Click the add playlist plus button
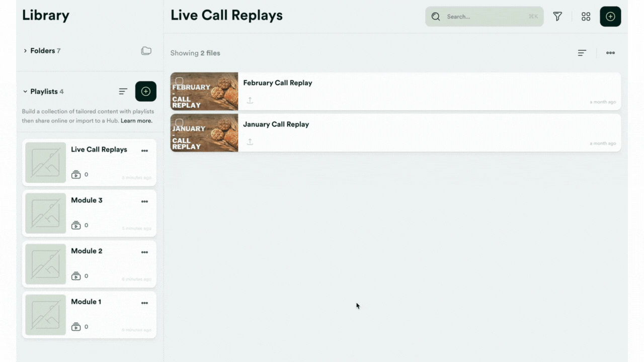This screenshot has width=644, height=362. coord(146,92)
